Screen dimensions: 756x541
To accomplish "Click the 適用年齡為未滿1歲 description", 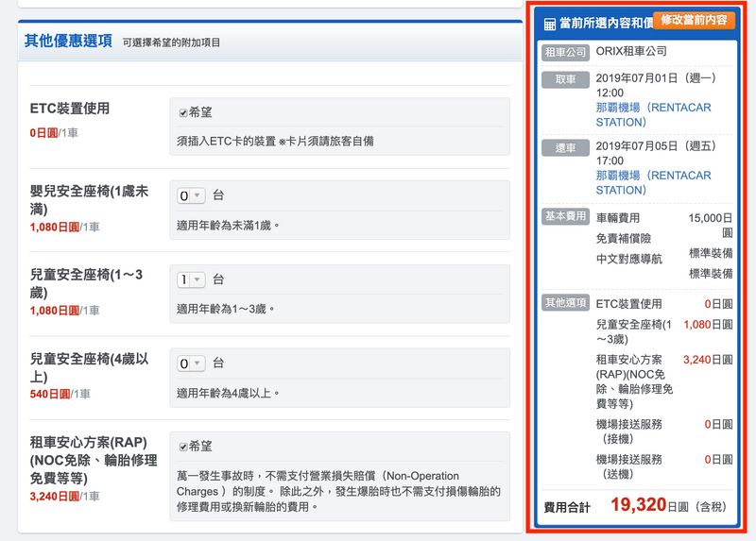I will (x=228, y=226).
